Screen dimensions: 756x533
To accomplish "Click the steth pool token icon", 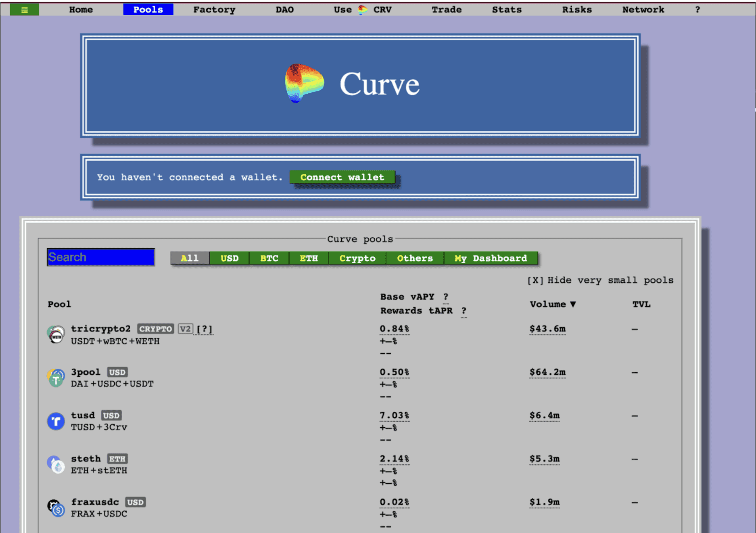I will pyautogui.click(x=56, y=464).
